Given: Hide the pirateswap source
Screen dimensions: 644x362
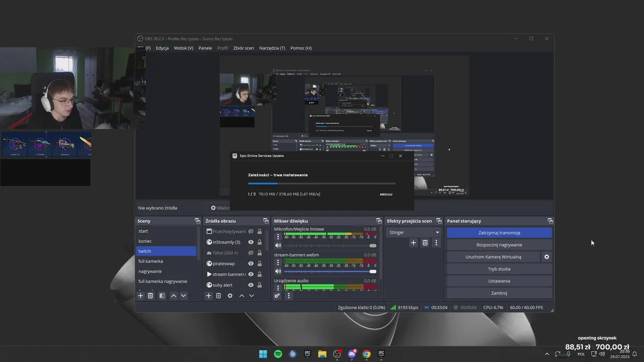Looking at the screenshot, I should (x=251, y=263).
